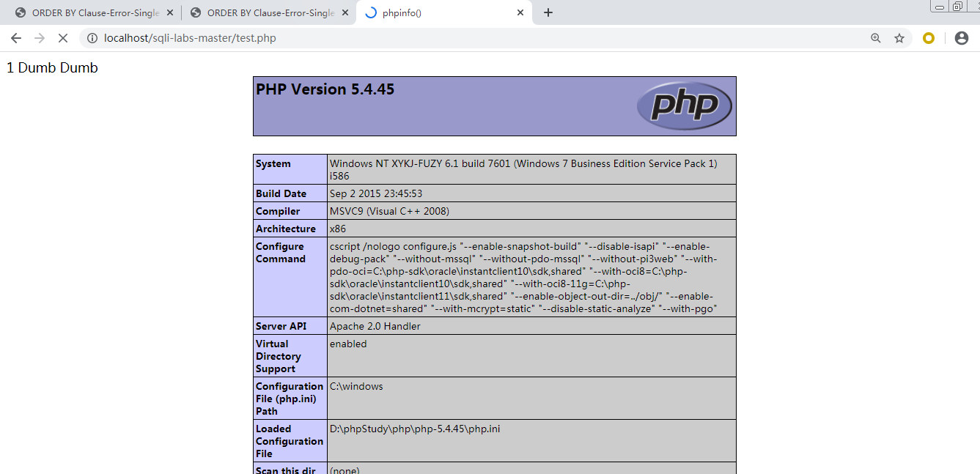Click globe favicon of leftmost ORDER BY tab
The image size is (980, 474).
[21, 12]
